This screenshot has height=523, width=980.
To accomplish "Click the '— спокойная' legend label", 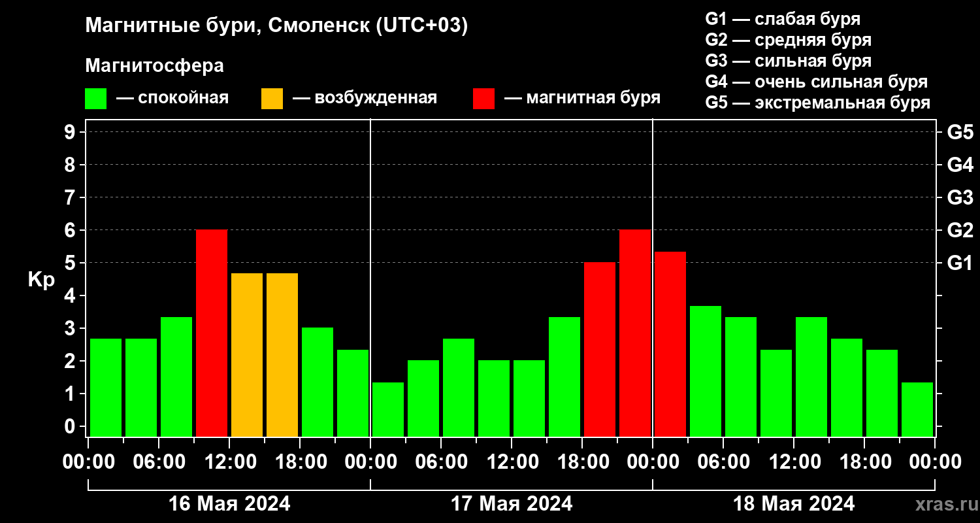I will 172,98.
